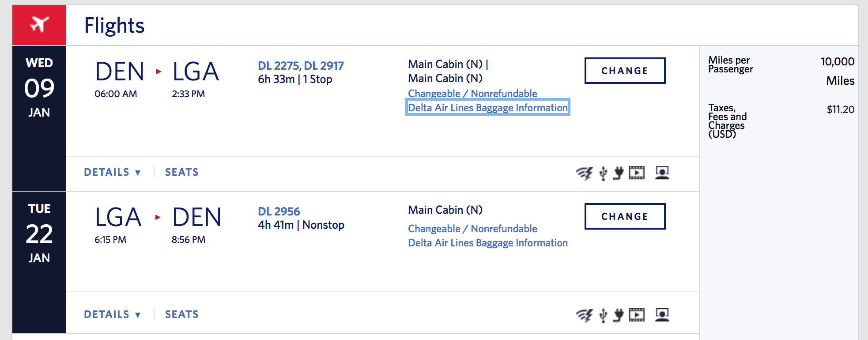868x340 pixels.
Task: Click the USB power icon on the Jan 22 flight
Action: pos(603,315)
